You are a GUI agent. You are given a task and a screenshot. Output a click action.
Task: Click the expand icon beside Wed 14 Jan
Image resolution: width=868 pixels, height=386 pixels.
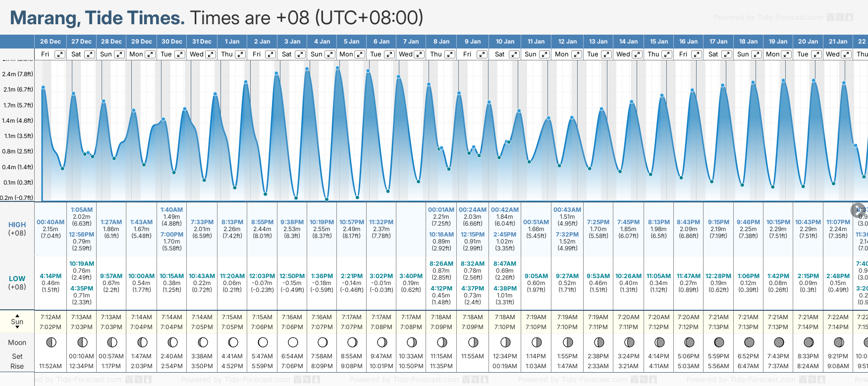pos(637,54)
